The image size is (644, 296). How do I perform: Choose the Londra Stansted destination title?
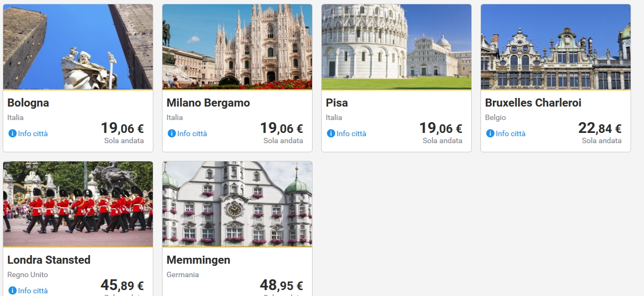tap(49, 260)
